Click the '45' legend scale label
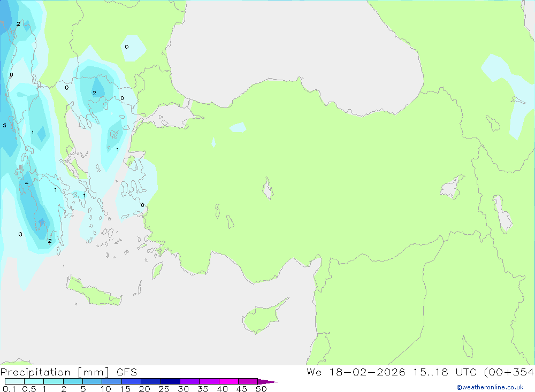 coord(242,389)
